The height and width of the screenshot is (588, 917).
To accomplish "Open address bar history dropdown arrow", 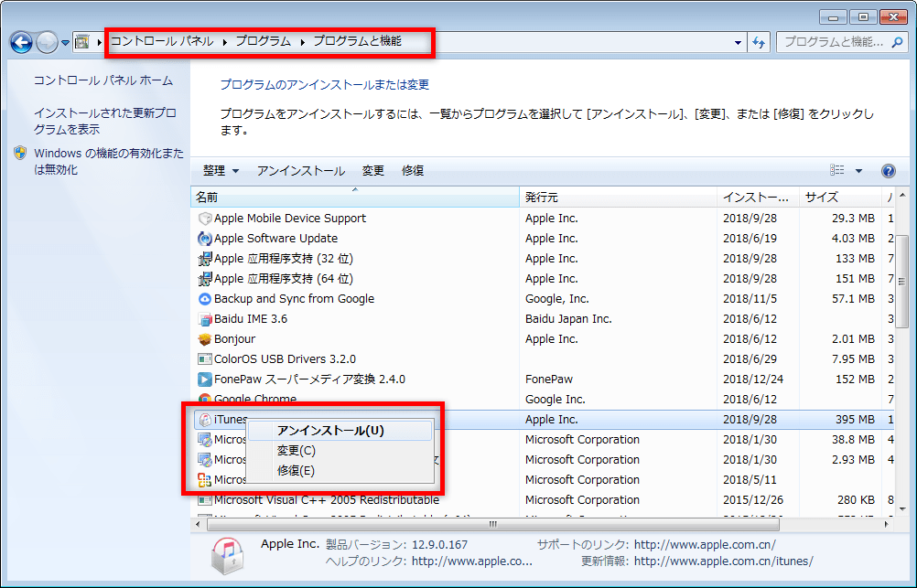I will click(738, 42).
